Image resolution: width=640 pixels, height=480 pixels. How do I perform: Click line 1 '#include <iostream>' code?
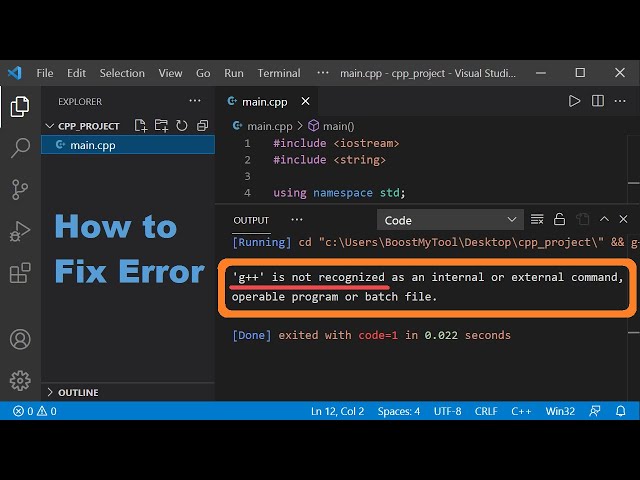tap(336, 143)
